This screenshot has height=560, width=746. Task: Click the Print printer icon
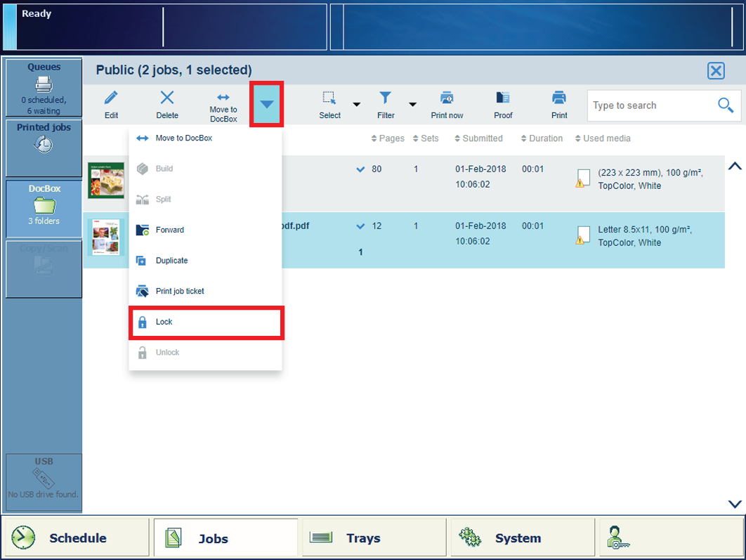click(x=559, y=98)
